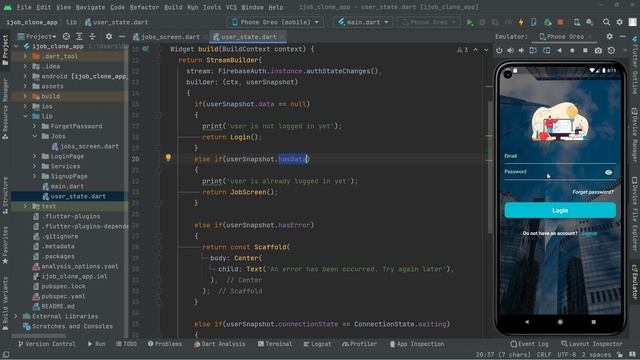Lower emulator volume with volume down icon
640x360 pixels.
click(521, 51)
